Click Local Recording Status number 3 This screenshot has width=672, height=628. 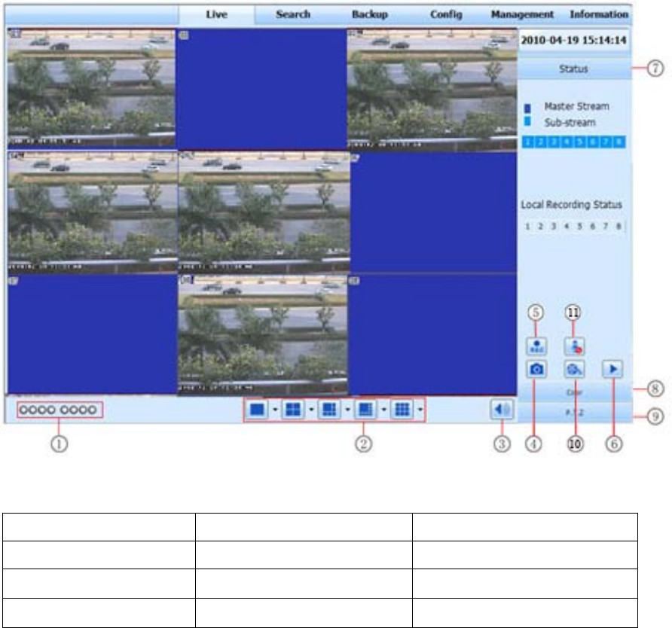(554, 226)
